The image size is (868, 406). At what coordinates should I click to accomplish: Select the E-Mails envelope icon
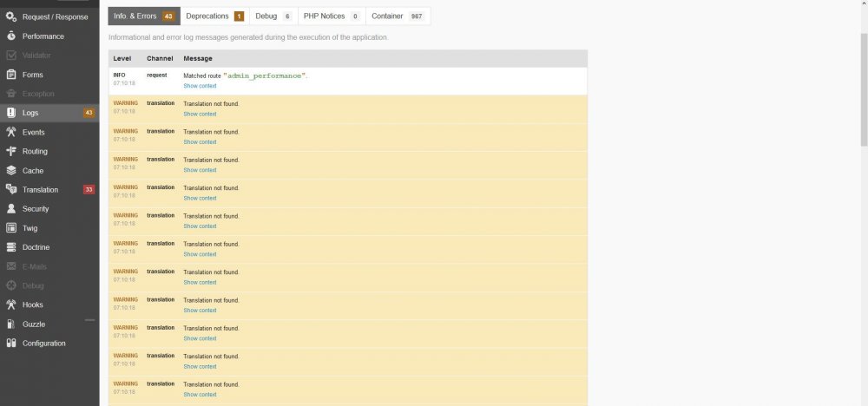point(11,266)
